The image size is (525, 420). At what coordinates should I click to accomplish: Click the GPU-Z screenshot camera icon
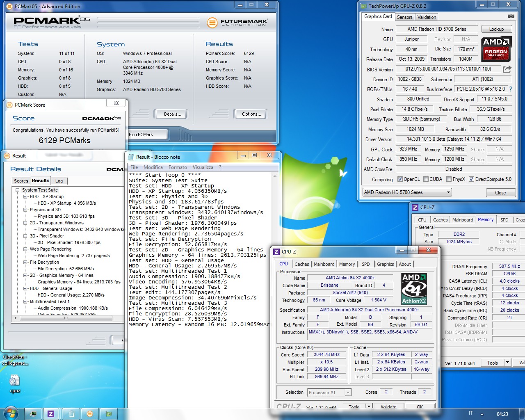[511, 16]
